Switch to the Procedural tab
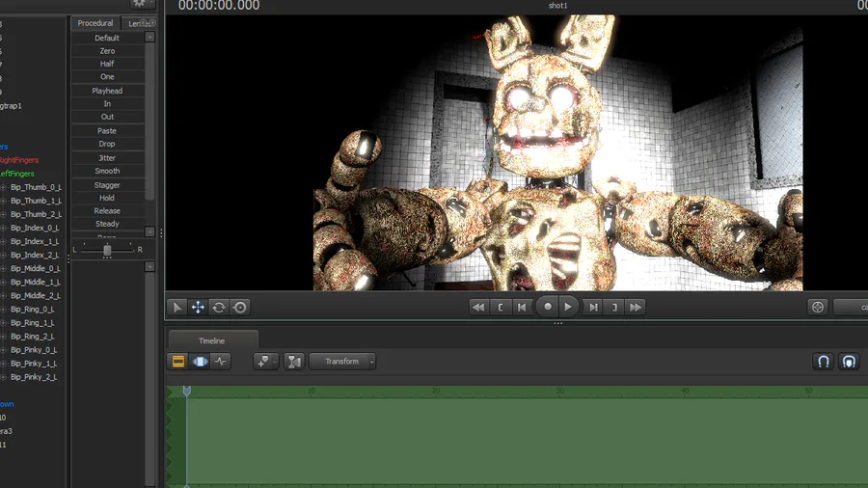 [x=95, y=23]
